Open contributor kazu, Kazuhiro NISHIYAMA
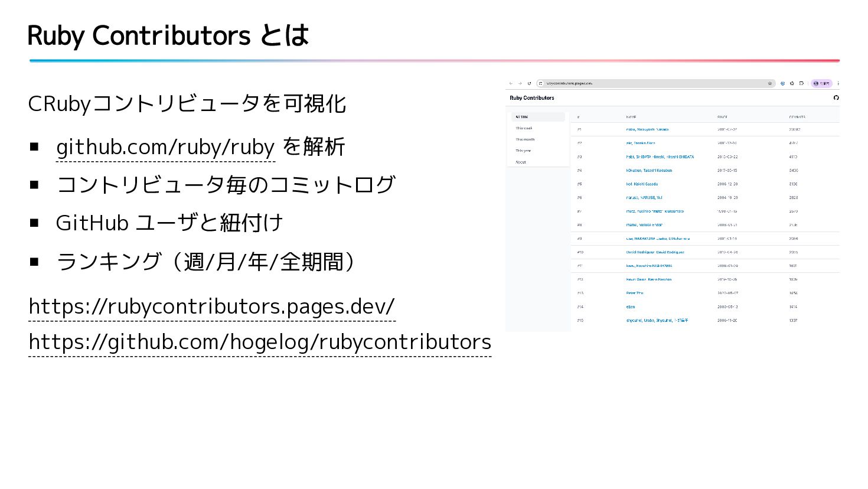Viewport: 868px width, 489px height. click(649, 266)
